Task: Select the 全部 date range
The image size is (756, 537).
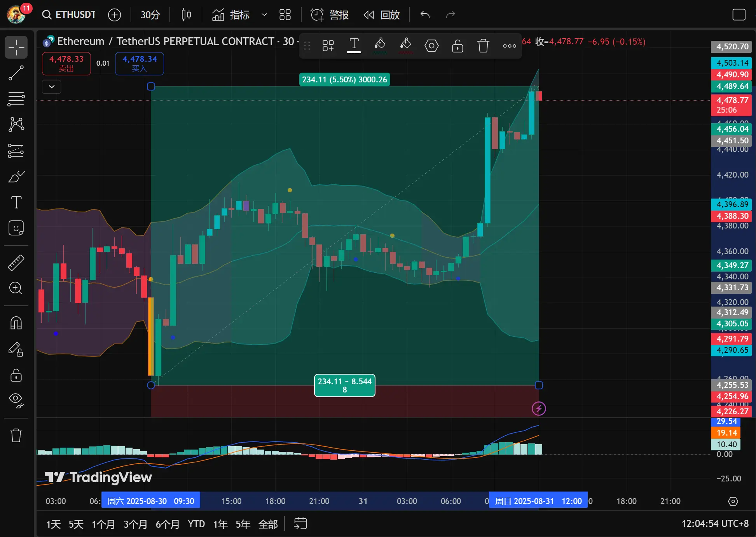Action: point(268,524)
